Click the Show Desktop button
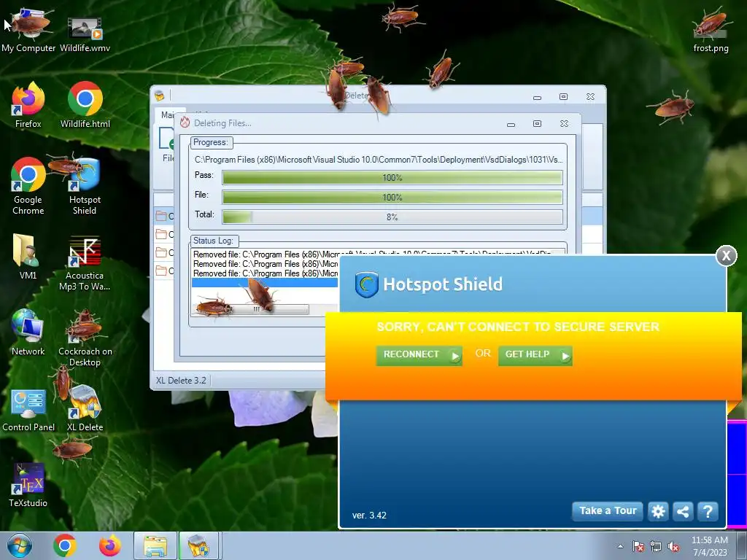 [x=742, y=545]
